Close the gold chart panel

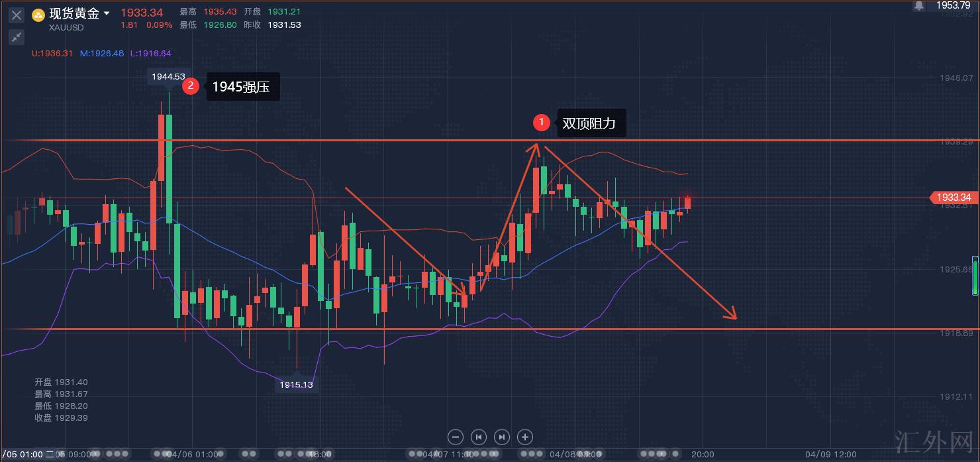click(17, 15)
